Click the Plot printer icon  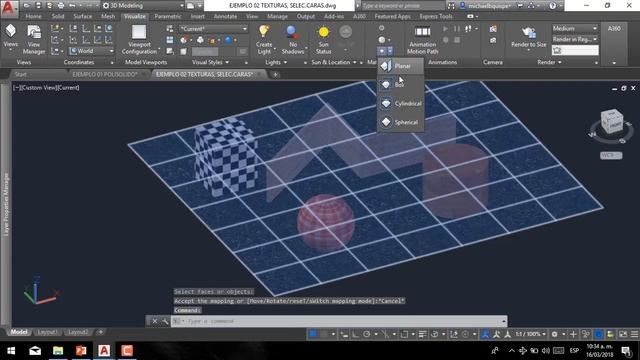[x=61, y=6]
